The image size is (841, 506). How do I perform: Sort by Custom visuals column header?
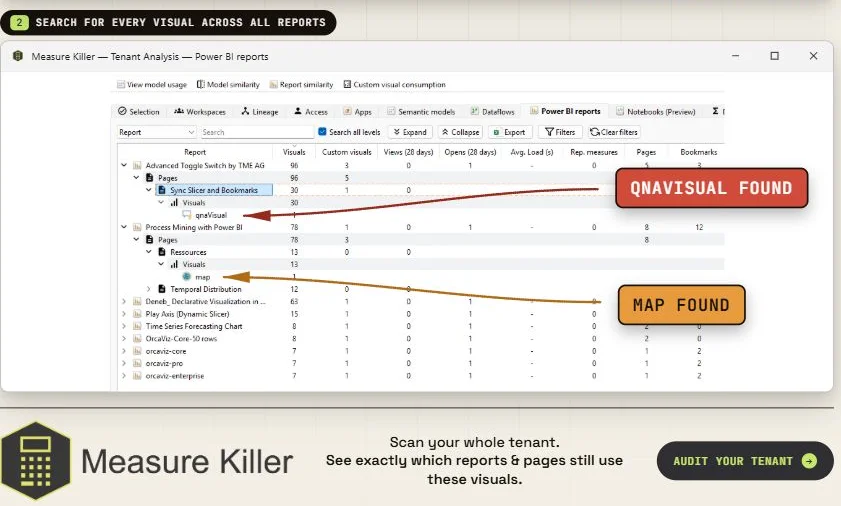point(346,152)
